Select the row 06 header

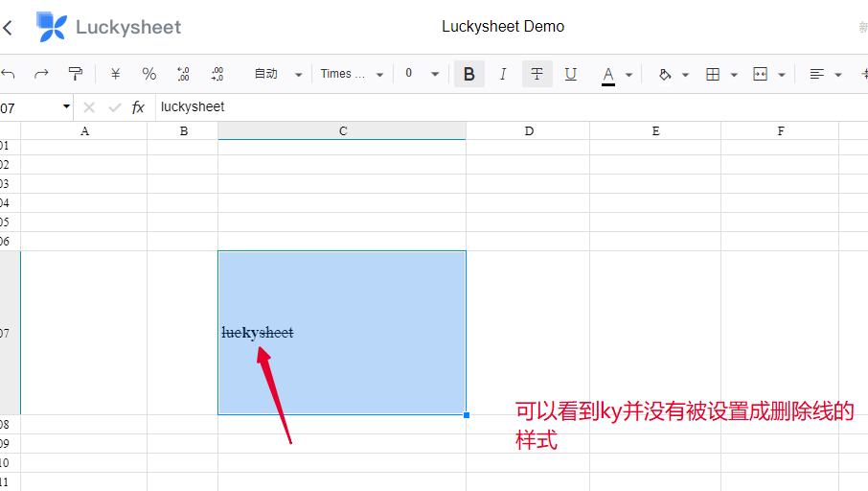click(10, 241)
